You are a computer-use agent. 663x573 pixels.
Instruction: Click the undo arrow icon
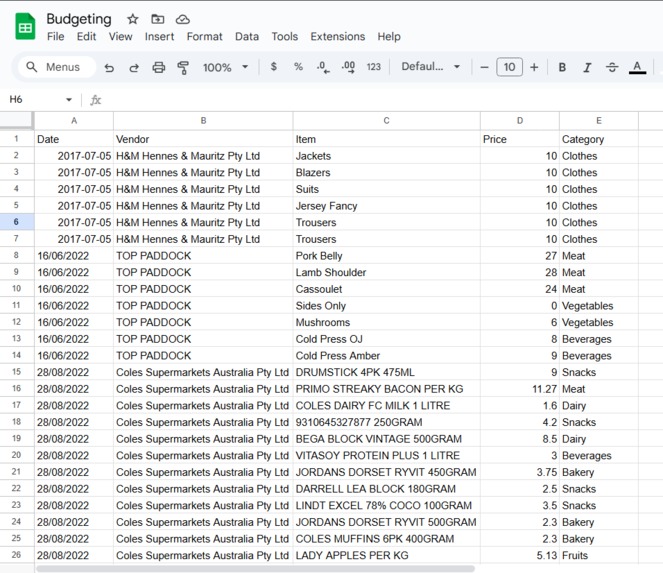point(109,67)
